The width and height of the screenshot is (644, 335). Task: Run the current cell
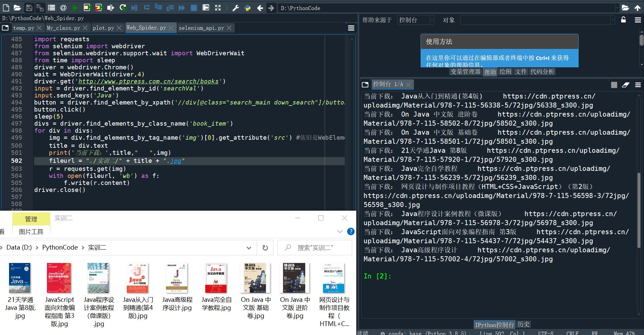(x=87, y=8)
